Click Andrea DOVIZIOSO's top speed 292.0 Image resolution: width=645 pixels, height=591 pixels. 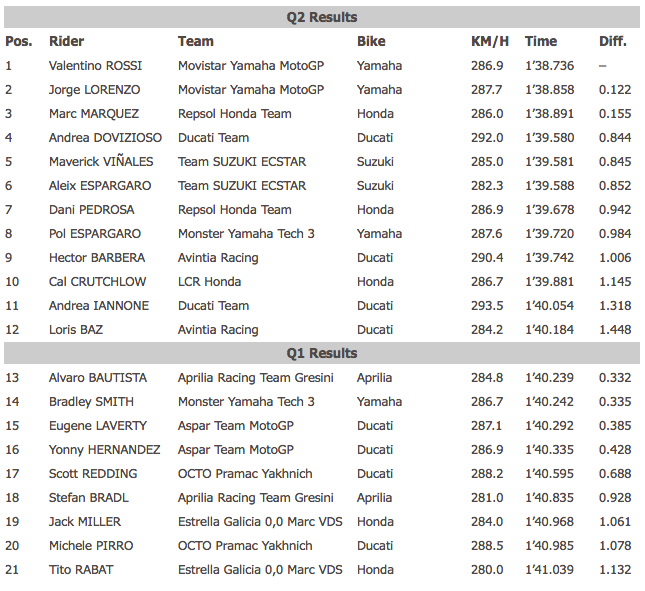pyautogui.click(x=487, y=138)
